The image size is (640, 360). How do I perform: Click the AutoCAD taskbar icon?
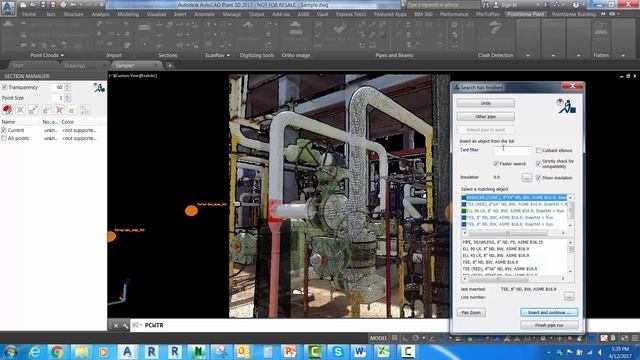127,352
